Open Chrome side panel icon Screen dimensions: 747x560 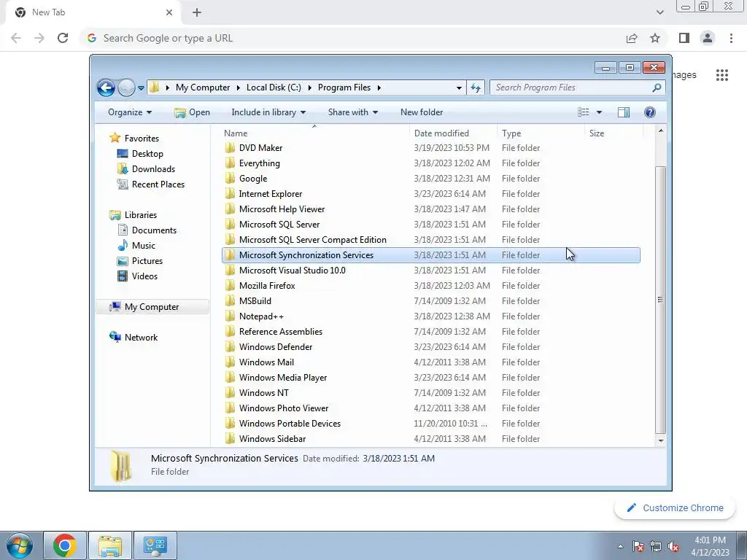click(x=684, y=38)
